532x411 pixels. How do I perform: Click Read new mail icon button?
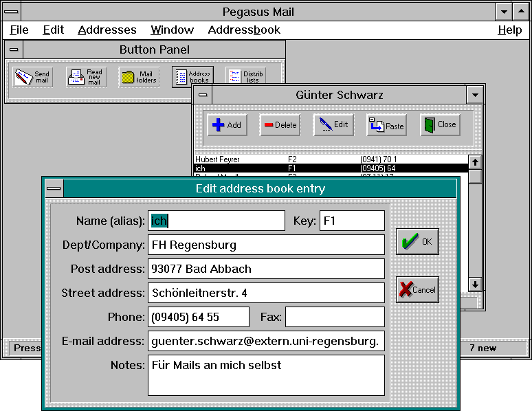pos(86,77)
